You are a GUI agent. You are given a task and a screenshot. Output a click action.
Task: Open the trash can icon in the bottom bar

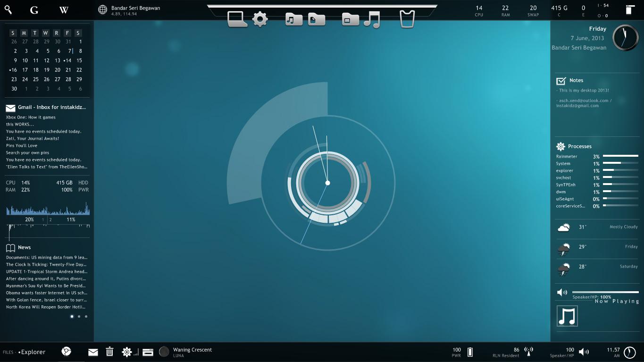point(109,352)
